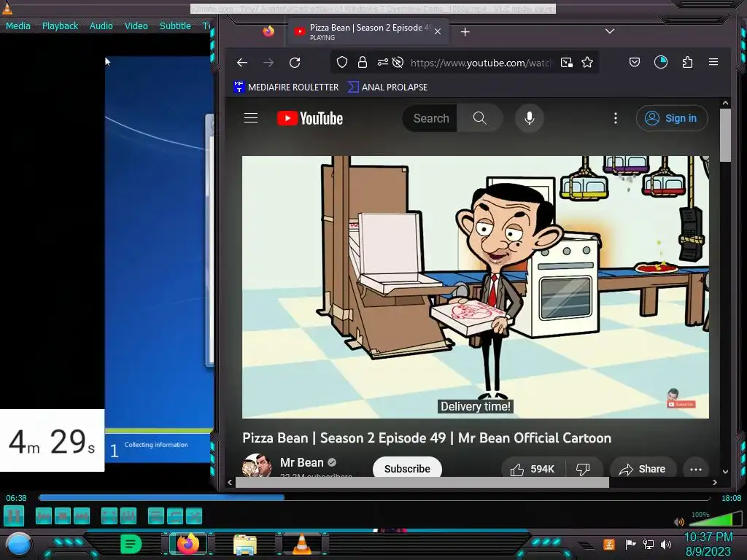
Task: Go to YouTube home via logo
Action: click(309, 118)
